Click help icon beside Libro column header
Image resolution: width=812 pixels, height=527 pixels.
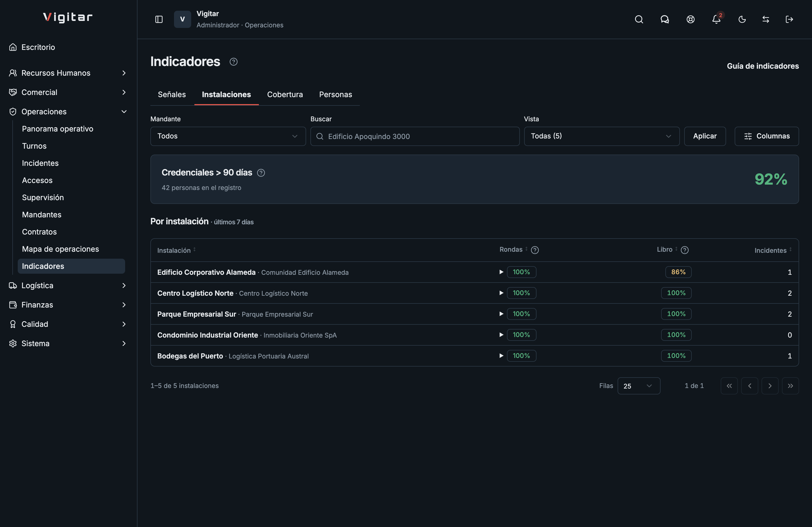[x=684, y=250]
